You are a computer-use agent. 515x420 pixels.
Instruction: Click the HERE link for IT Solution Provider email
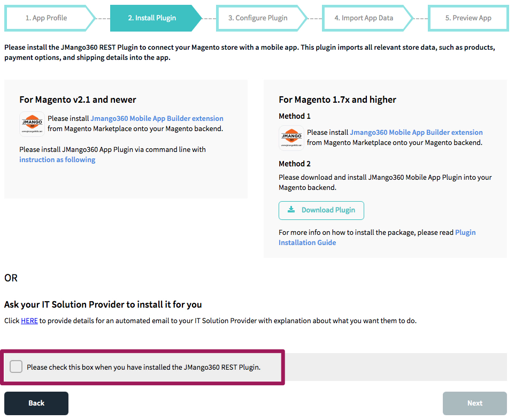(29, 320)
